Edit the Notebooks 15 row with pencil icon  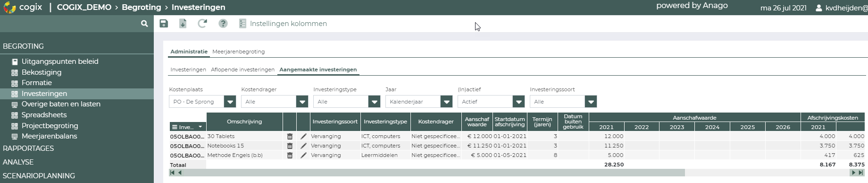pos(303,146)
